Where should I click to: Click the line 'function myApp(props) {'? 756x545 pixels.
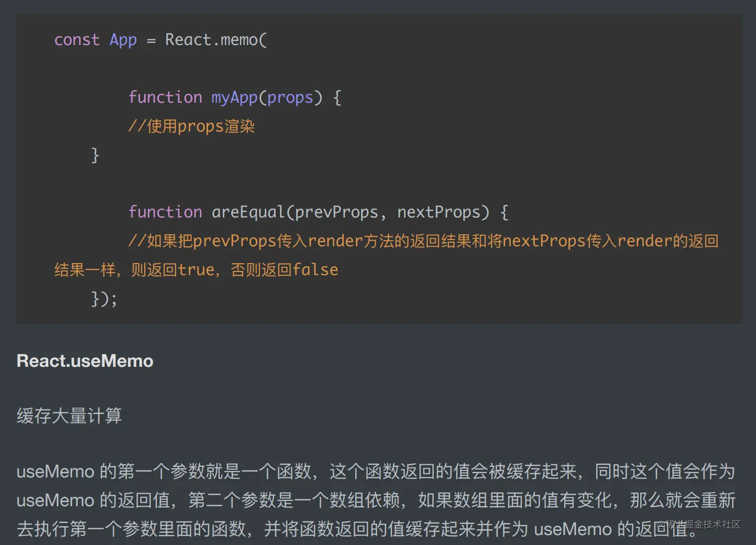tap(235, 97)
